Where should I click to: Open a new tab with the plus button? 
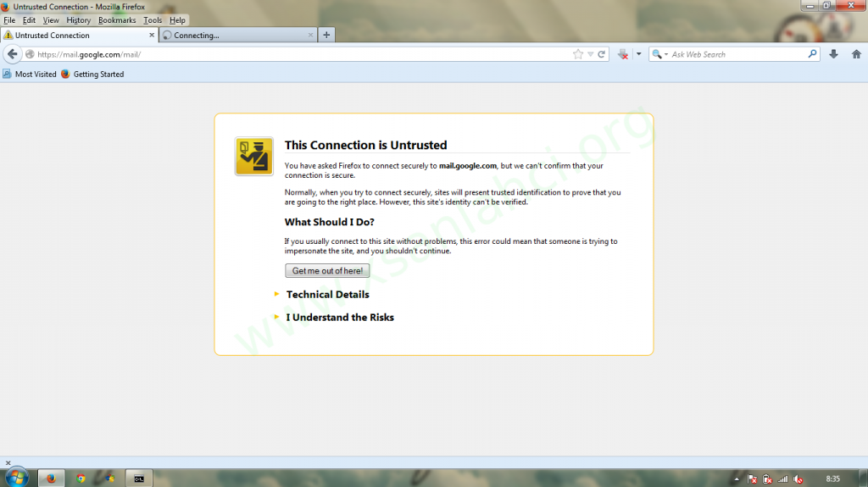click(x=326, y=35)
